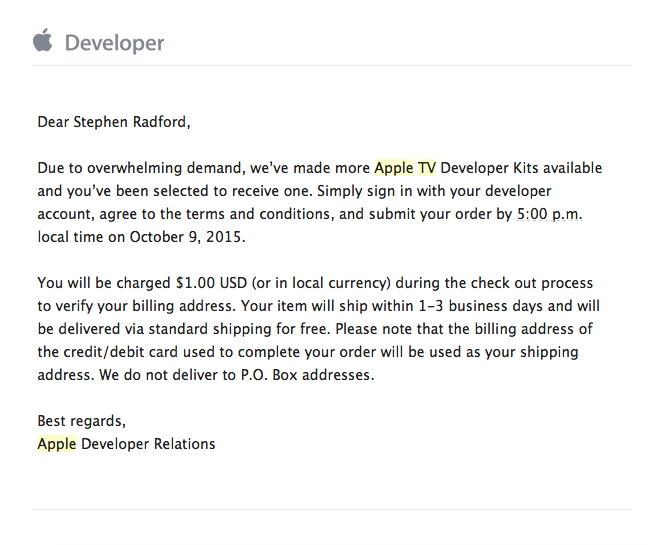653x545 pixels.
Task: Click the 'P.O. Box addresses' text
Action: (305, 375)
